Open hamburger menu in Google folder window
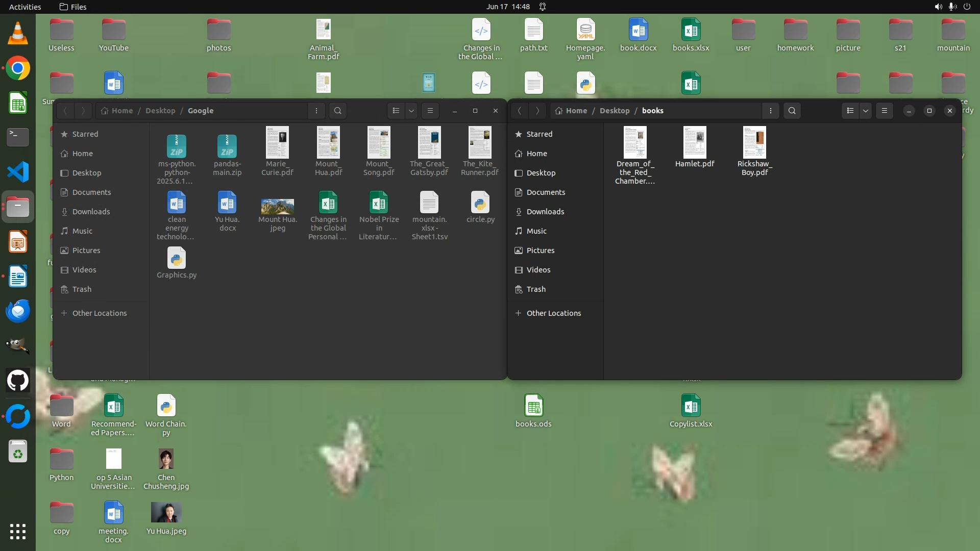 pyautogui.click(x=430, y=111)
